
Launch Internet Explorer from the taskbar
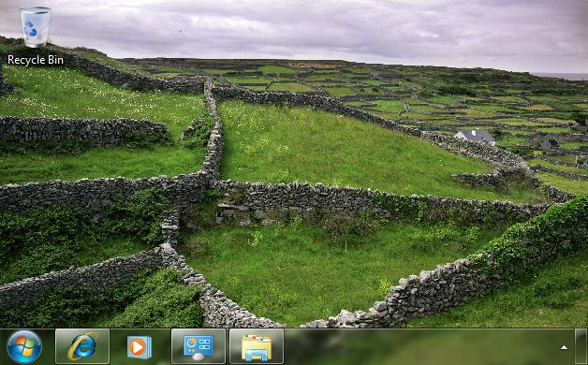82,346
